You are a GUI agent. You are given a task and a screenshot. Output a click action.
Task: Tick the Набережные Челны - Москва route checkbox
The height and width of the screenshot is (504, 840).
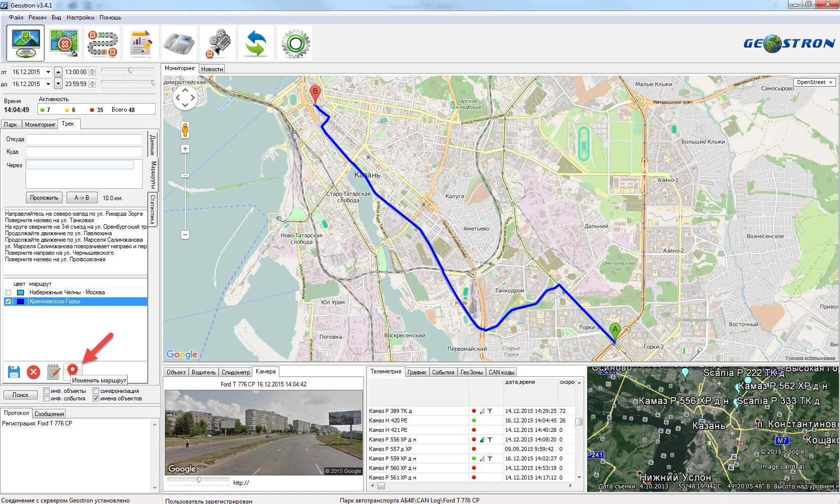(x=8, y=292)
